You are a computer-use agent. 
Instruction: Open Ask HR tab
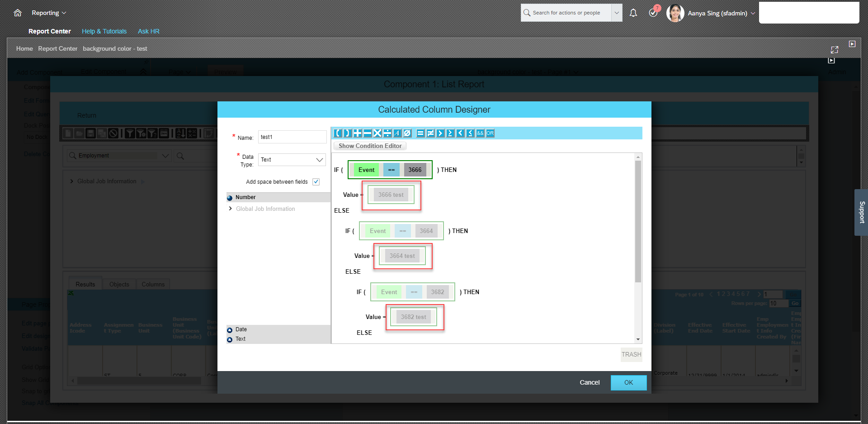pyautogui.click(x=149, y=31)
